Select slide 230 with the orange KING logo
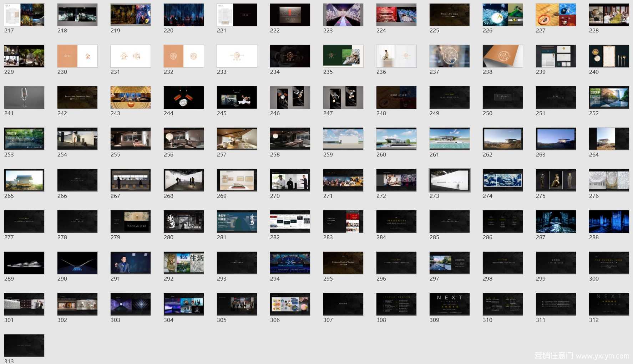Image resolution: width=633 pixels, height=364 pixels. (77, 56)
